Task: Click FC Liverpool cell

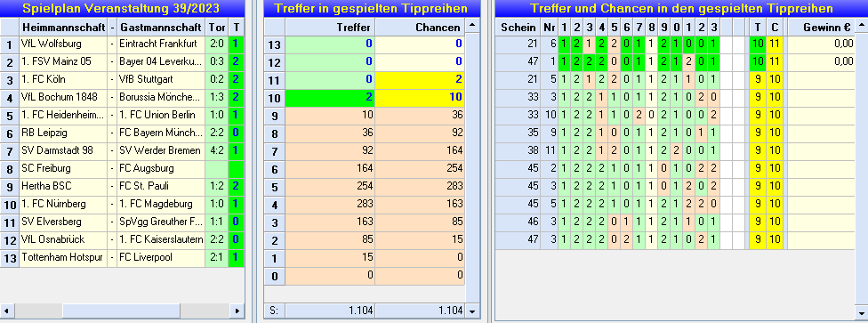Action: (161, 258)
